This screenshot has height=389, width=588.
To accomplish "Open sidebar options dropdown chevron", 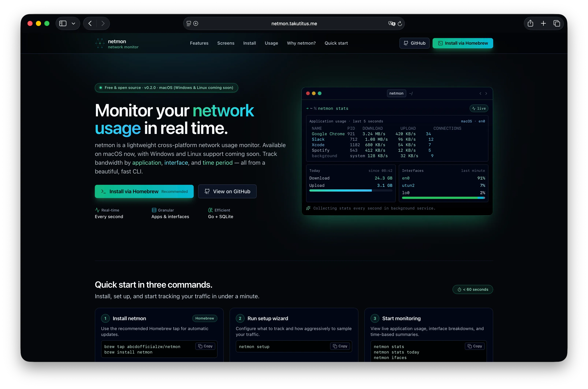I will [x=73, y=24].
